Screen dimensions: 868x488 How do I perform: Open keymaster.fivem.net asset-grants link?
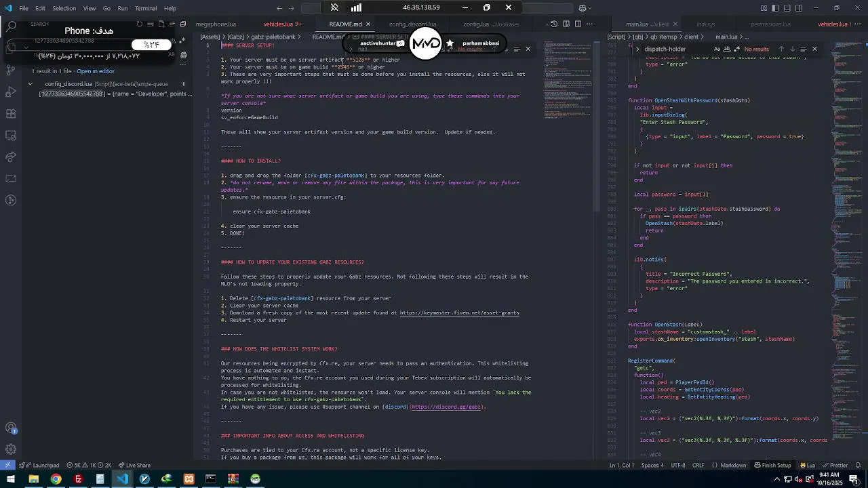[459, 312]
